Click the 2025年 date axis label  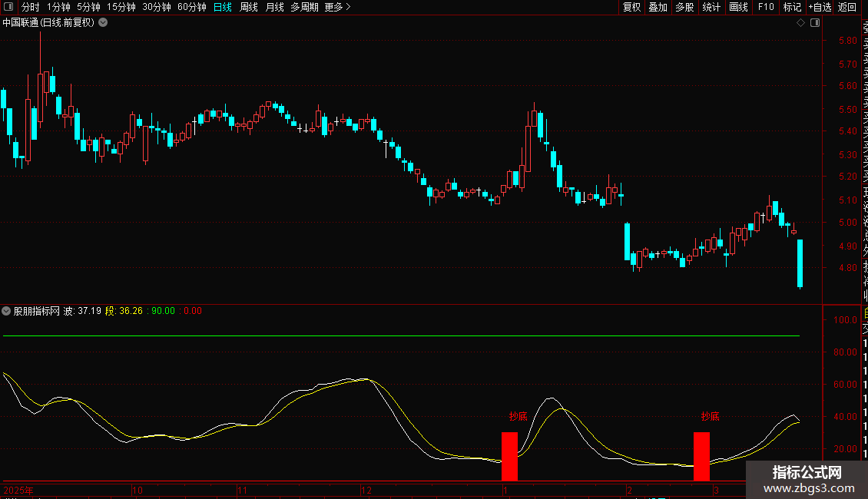18,490
